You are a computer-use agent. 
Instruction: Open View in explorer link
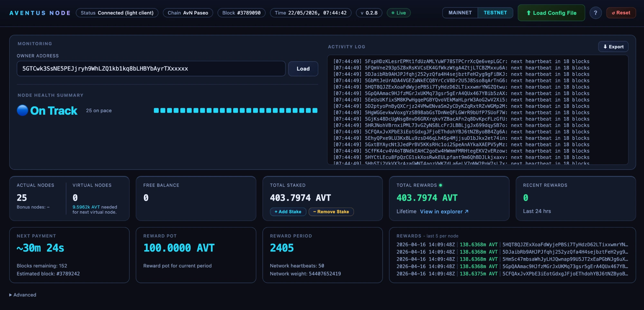[x=444, y=212]
